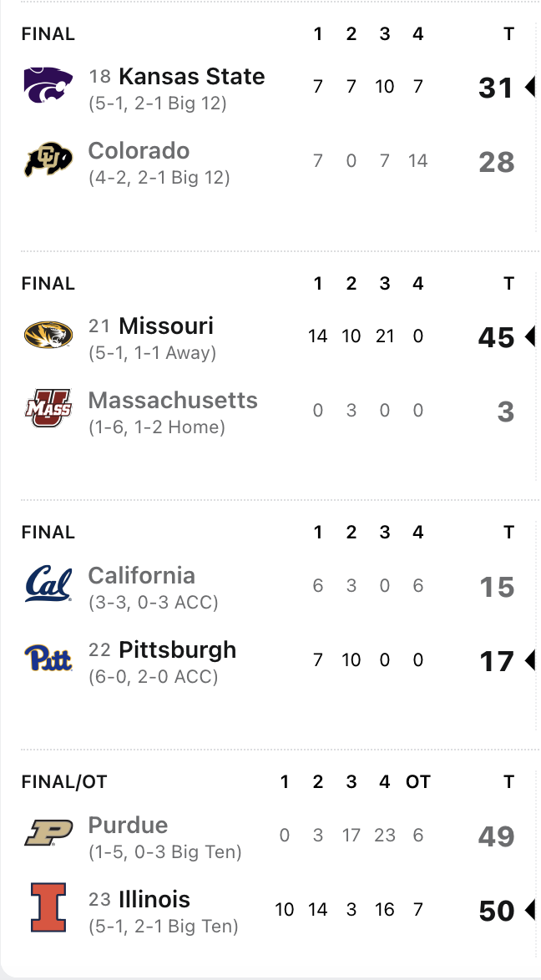Open the Massachusetts team link
541x980 pixels.
pos(173,401)
